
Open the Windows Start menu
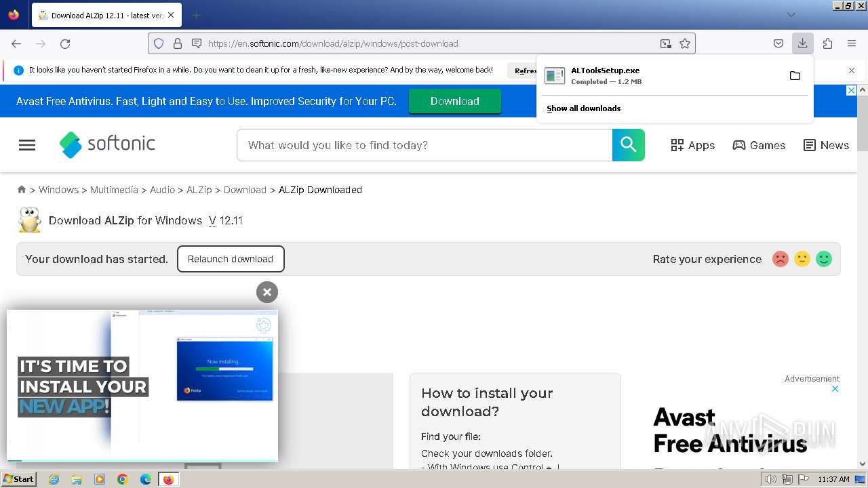18,479
